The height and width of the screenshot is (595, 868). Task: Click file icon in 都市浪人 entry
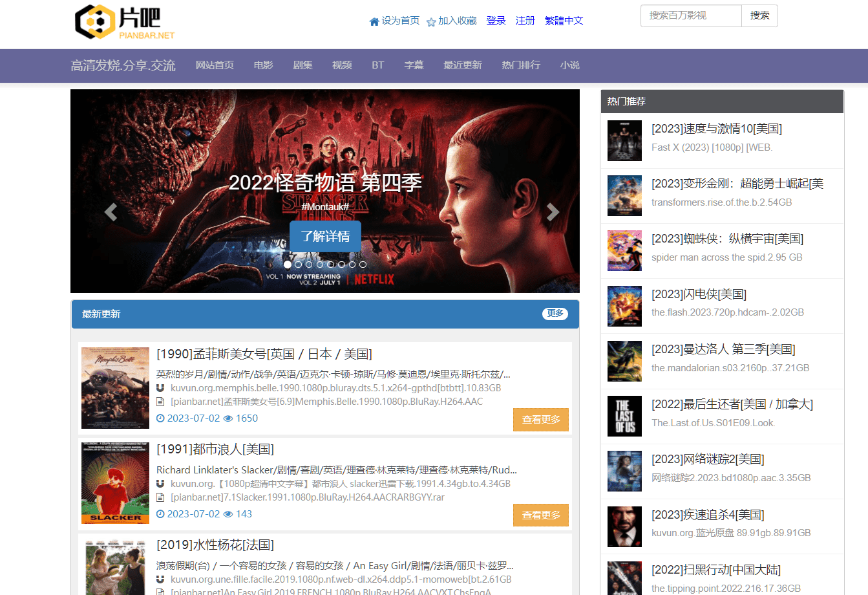tap(160, 497)
